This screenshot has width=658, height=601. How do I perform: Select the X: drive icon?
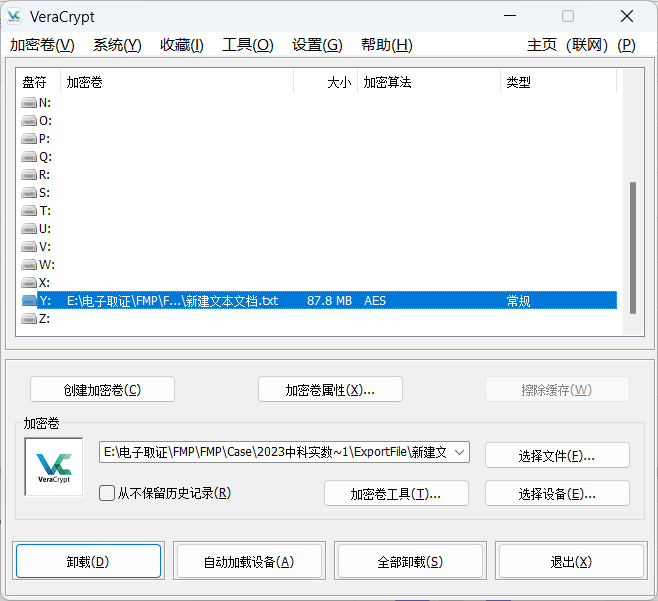click(x=29, y=282)
